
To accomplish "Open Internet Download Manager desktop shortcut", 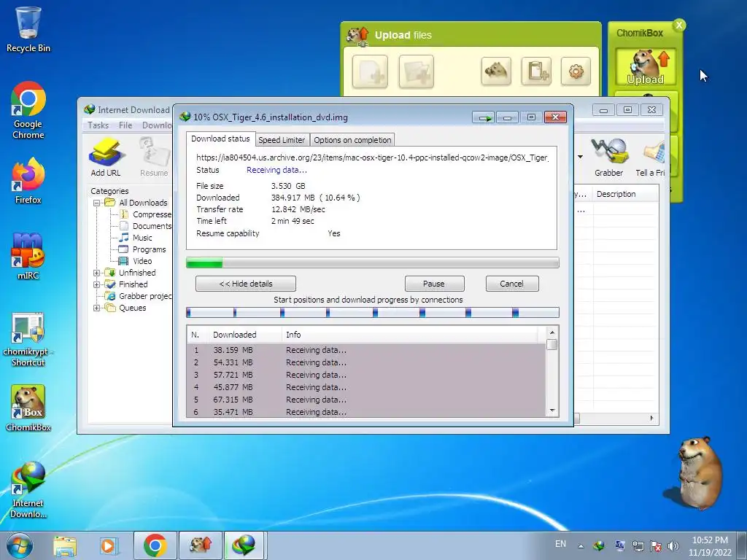I will (x=28, y=489).
